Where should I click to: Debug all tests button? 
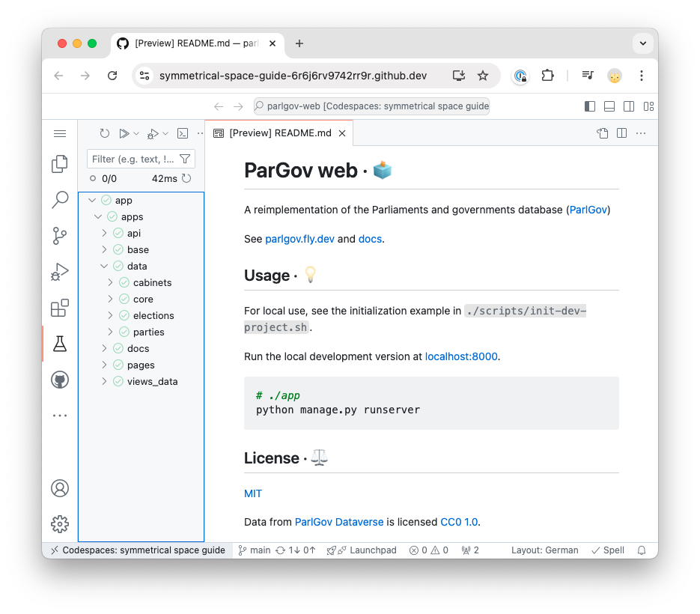pos(153,133)
